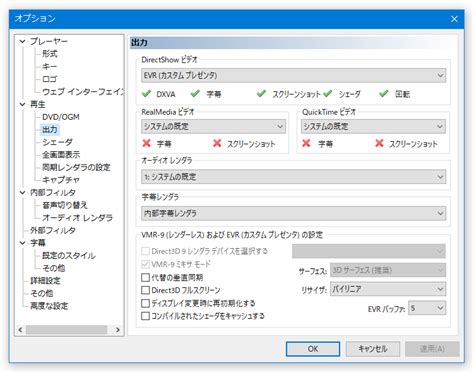This screenshot has width=474, height=373.
Task: Click red X beside QuickTime スクリーンショット
Action: (x=379, y=143)
